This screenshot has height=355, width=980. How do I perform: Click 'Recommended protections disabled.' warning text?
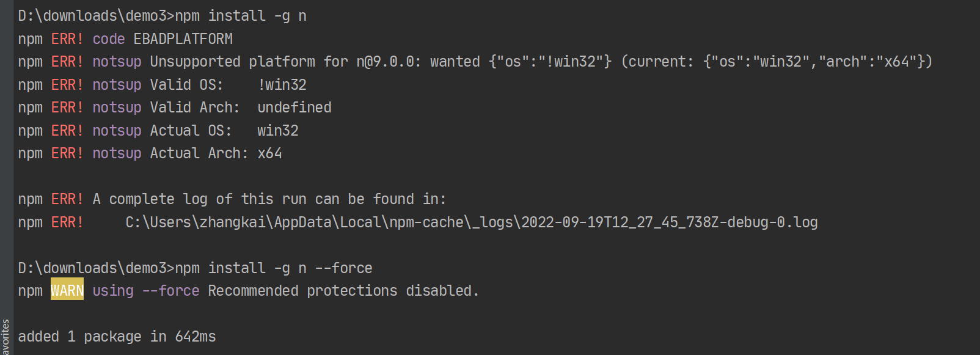coord(343,291)
